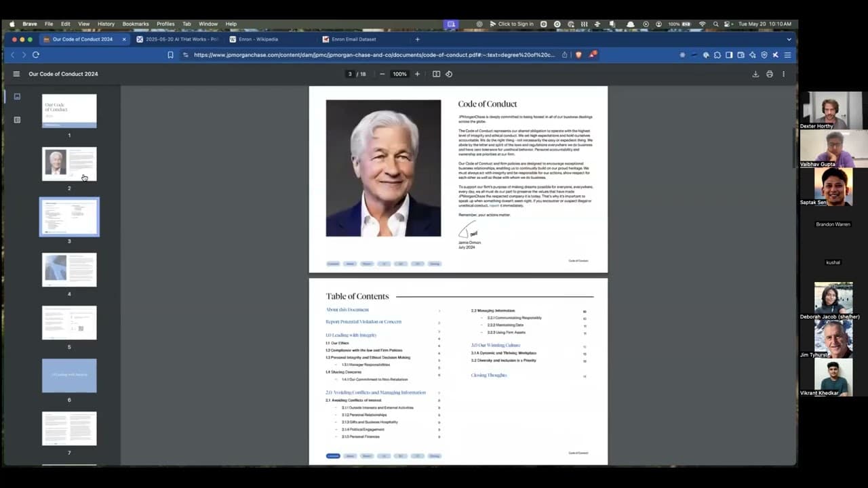
Task: Select page 2 thumbnail
Action: 69,164
